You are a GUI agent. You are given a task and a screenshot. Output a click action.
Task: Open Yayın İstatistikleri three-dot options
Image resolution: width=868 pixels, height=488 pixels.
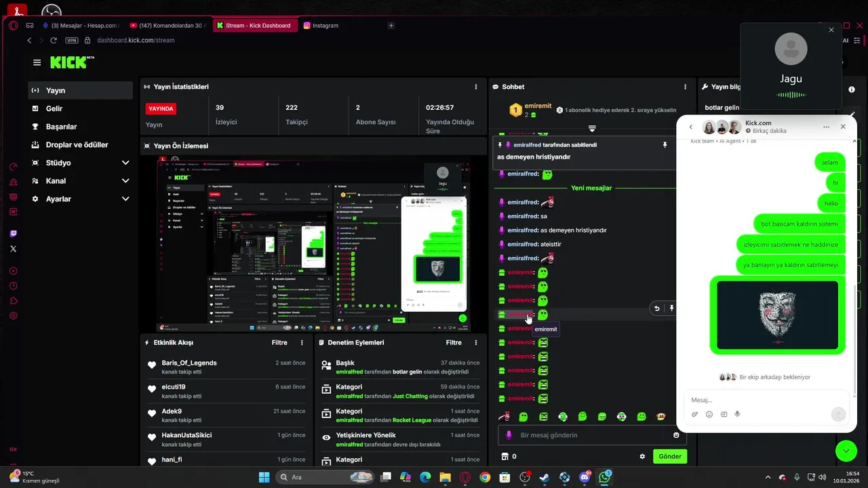click(x=476, y=87)
